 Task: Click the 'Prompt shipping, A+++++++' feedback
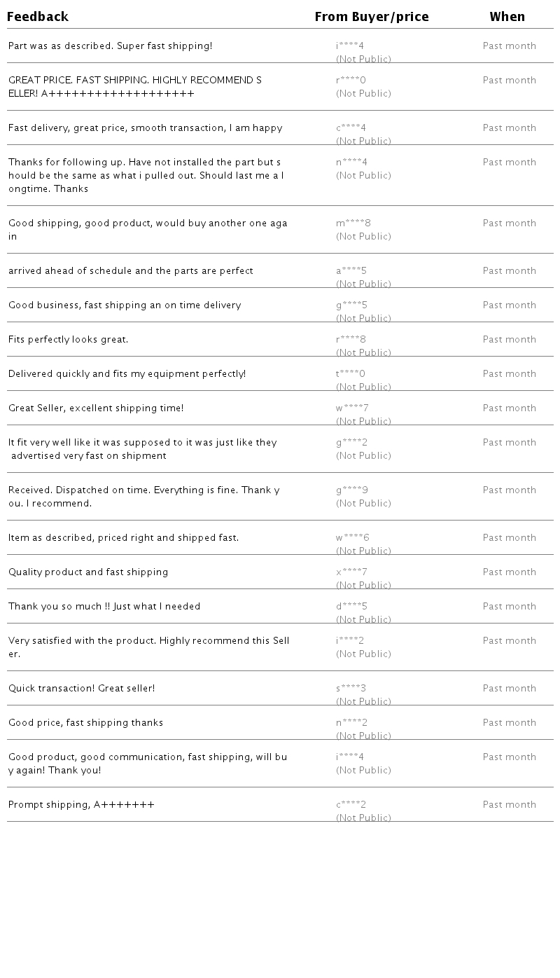click(81, 805)
